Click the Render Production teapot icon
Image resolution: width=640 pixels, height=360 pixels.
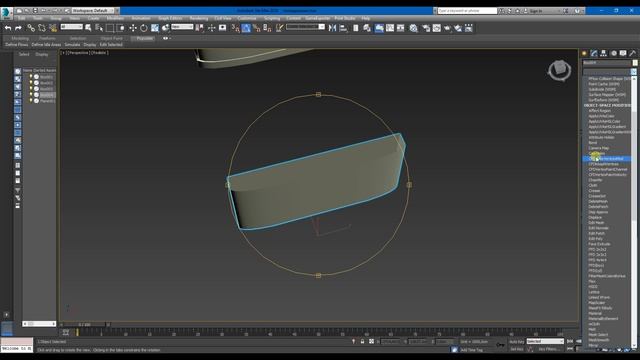click(x=447, y=28)
